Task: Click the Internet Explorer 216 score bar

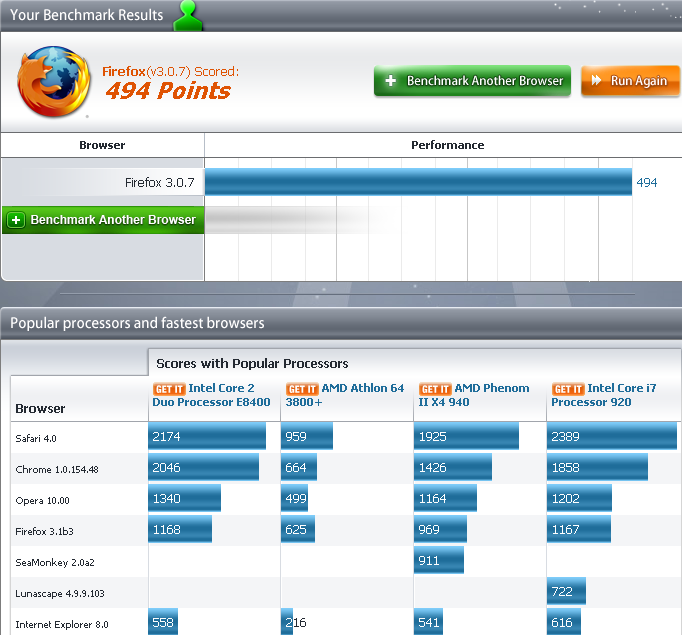Action: click(287, 622)
